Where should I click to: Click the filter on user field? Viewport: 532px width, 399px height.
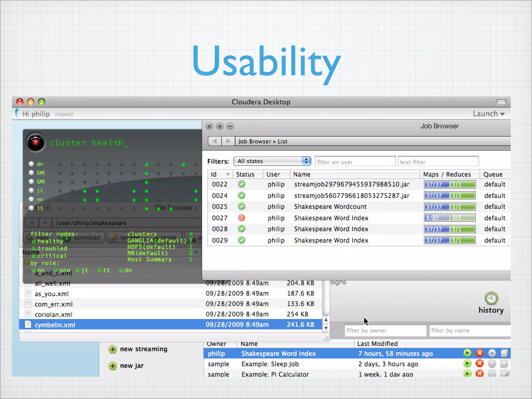355,162
